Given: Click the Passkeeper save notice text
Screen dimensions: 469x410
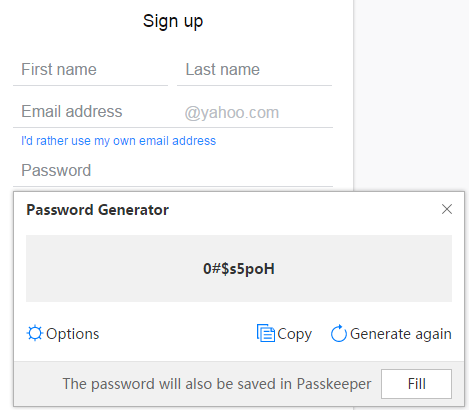Looking at the screenshot, I should point(217,384).
